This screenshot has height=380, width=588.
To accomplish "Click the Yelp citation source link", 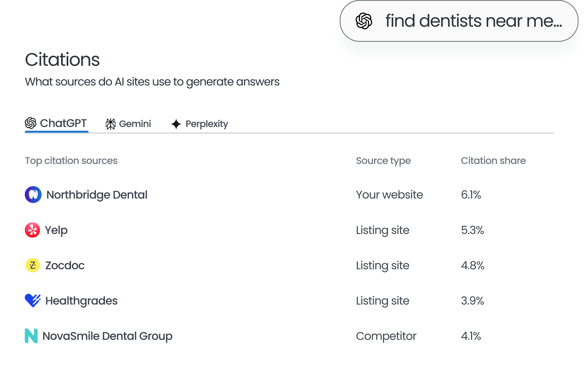I will click(x=56, y=230).
